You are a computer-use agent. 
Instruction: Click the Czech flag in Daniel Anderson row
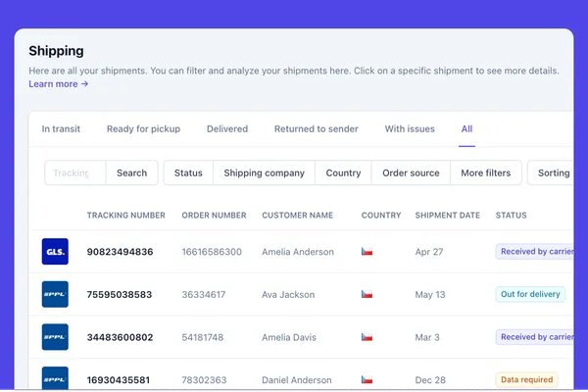(x=367, y=380)
